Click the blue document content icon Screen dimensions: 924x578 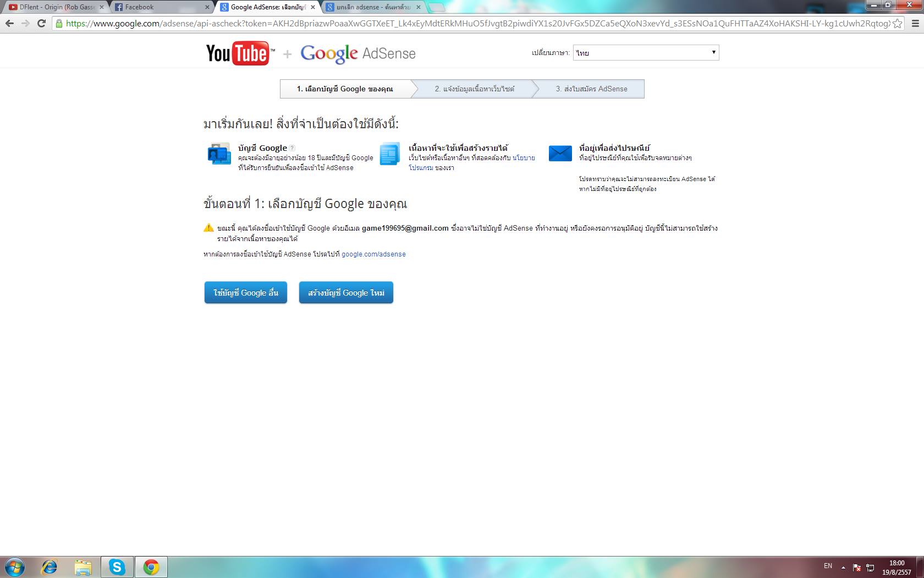pyautogui.click(x=389, y=154)
